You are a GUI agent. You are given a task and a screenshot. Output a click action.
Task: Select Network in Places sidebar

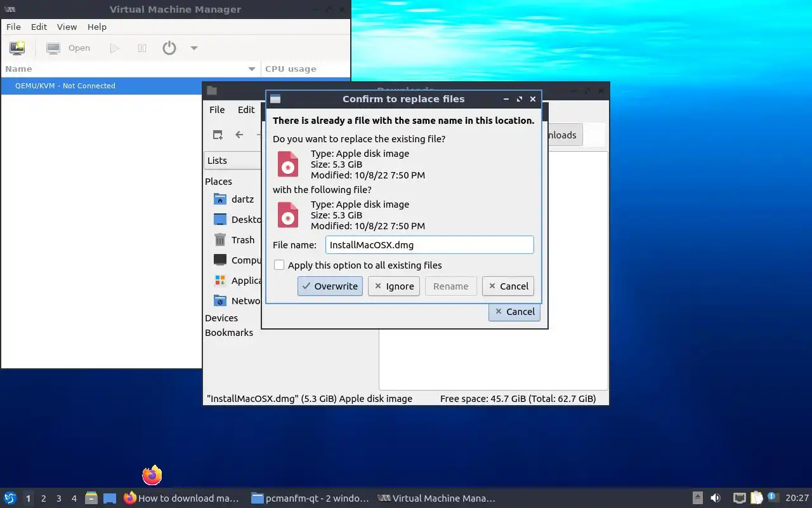237,300
